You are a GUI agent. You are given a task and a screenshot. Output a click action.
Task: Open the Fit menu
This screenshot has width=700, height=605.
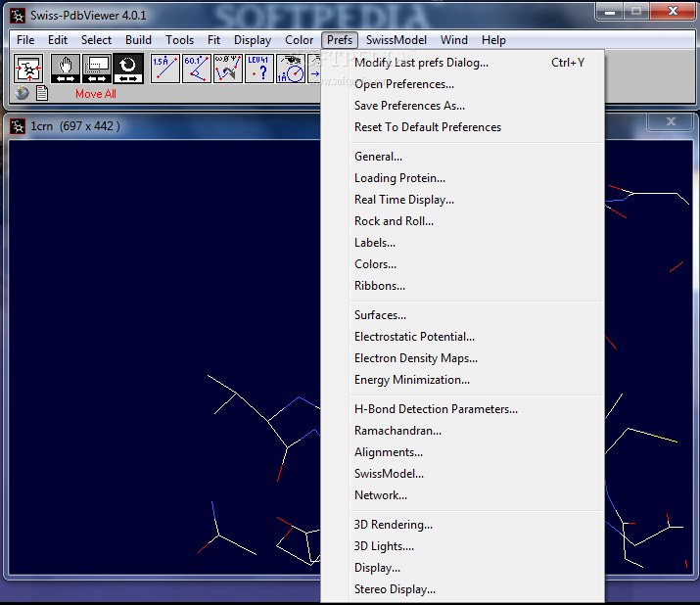click(x=213, y=40)
